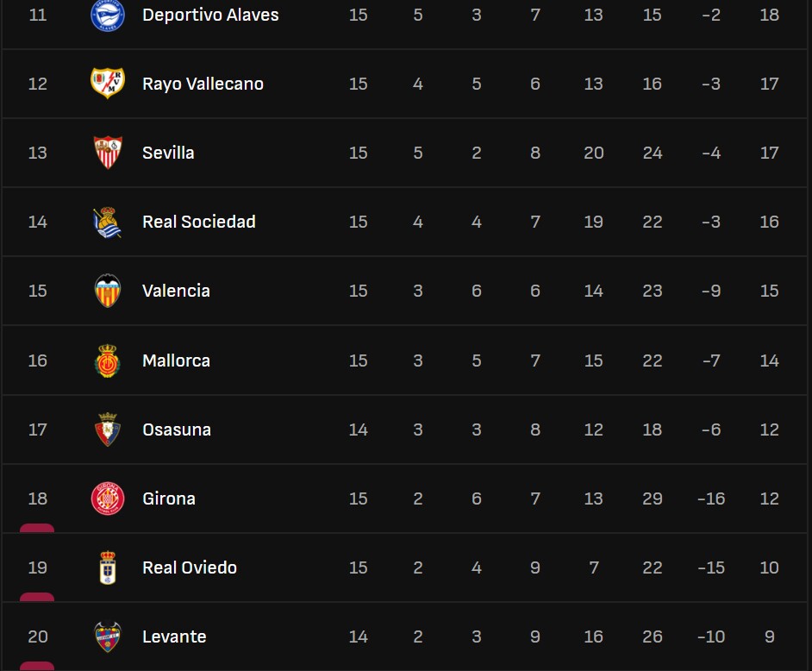Select the Mallorca team name
812x671 pixels.
pos(176,361)
